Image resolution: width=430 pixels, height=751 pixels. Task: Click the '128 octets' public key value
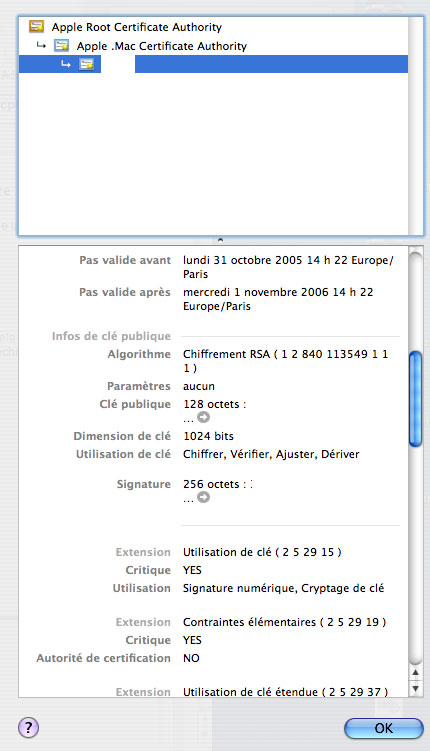[x=215, y=404]
